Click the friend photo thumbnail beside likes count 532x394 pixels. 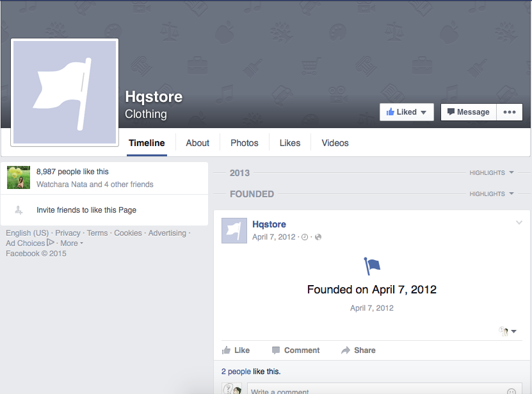pyautogui.click(x=19, y=177)
